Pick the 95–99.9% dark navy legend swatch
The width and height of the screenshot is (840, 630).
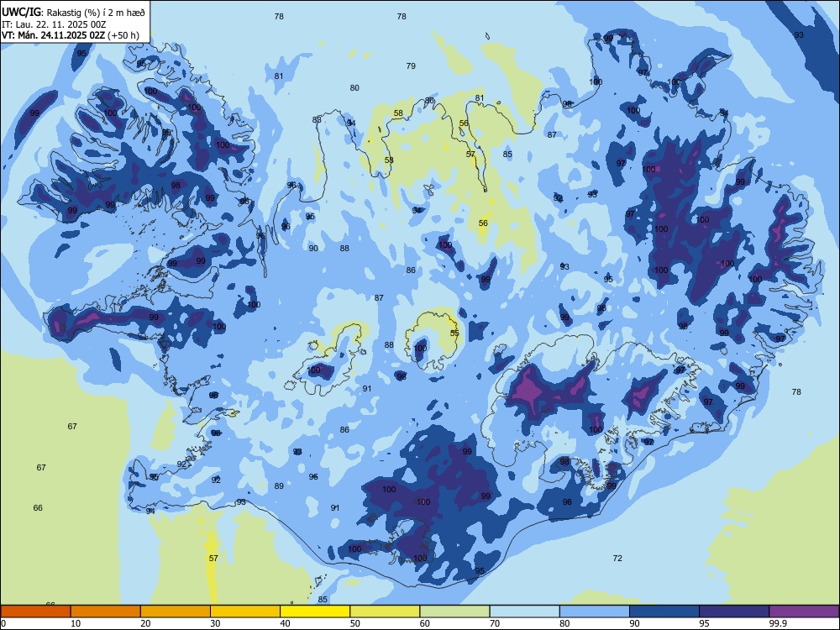(734, 612)
